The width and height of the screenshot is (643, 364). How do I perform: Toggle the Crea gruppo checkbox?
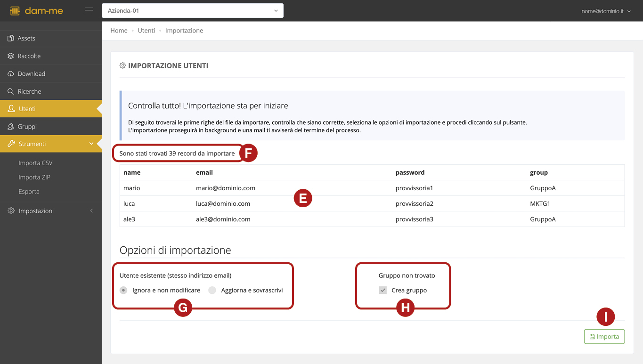click(383, 290)
